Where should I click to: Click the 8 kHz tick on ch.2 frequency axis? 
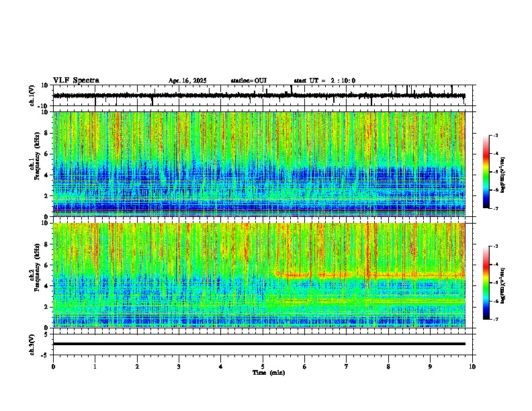coord(46,244)
